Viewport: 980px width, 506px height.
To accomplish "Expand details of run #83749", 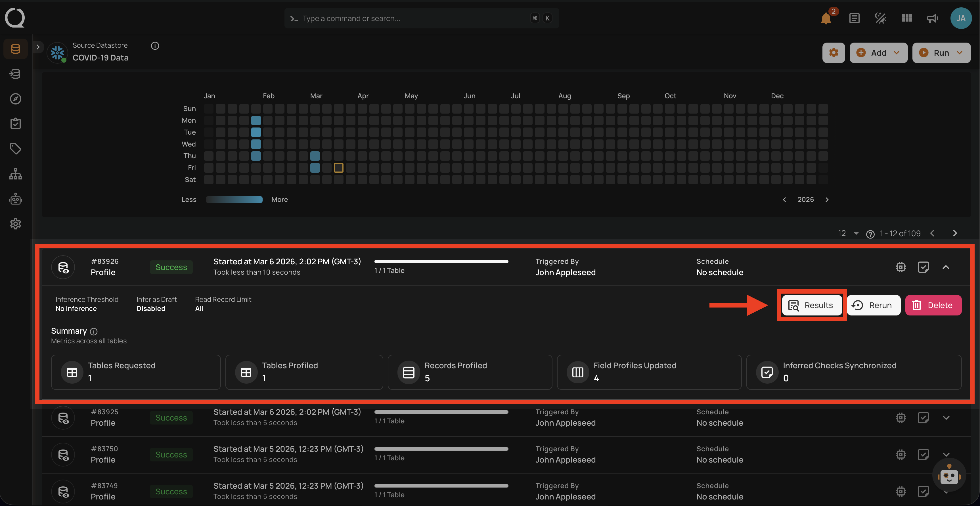I will coord(947,491).
